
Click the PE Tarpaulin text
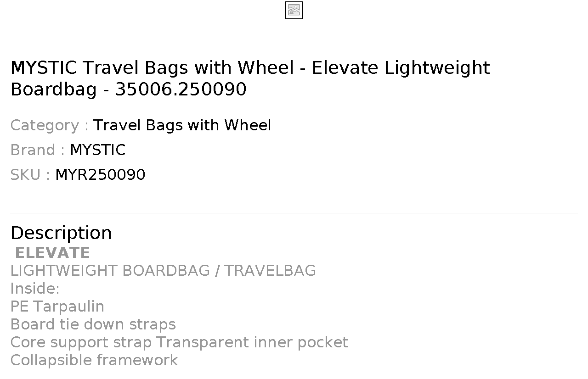pos(57,307)
